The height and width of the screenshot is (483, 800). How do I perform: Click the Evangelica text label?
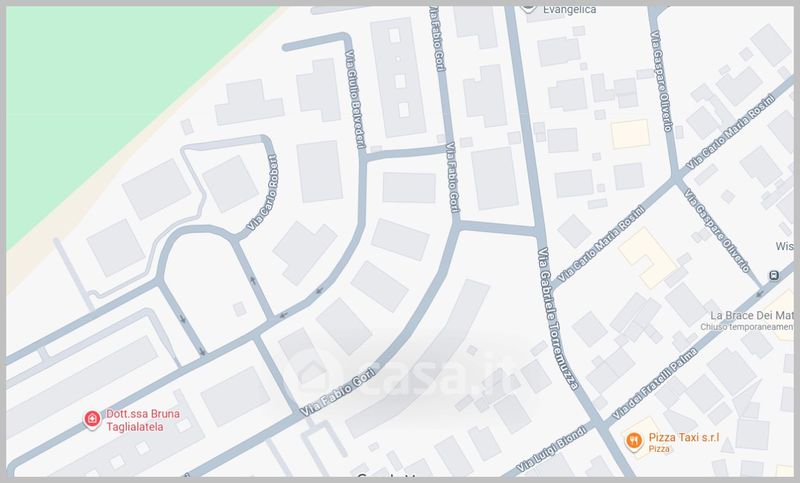569,10
